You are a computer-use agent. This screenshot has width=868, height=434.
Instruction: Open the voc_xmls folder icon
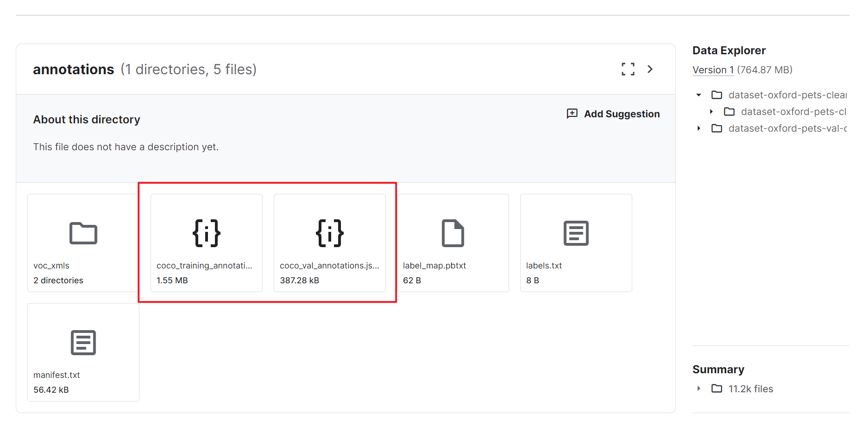[x=83, y=233]
